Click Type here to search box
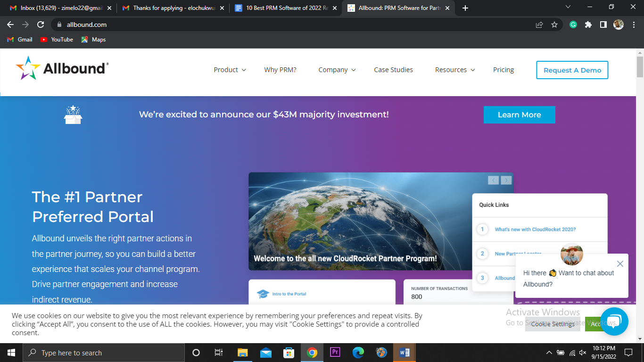The image size is (644, 362). pyautogui.click(x=103, y=353)
